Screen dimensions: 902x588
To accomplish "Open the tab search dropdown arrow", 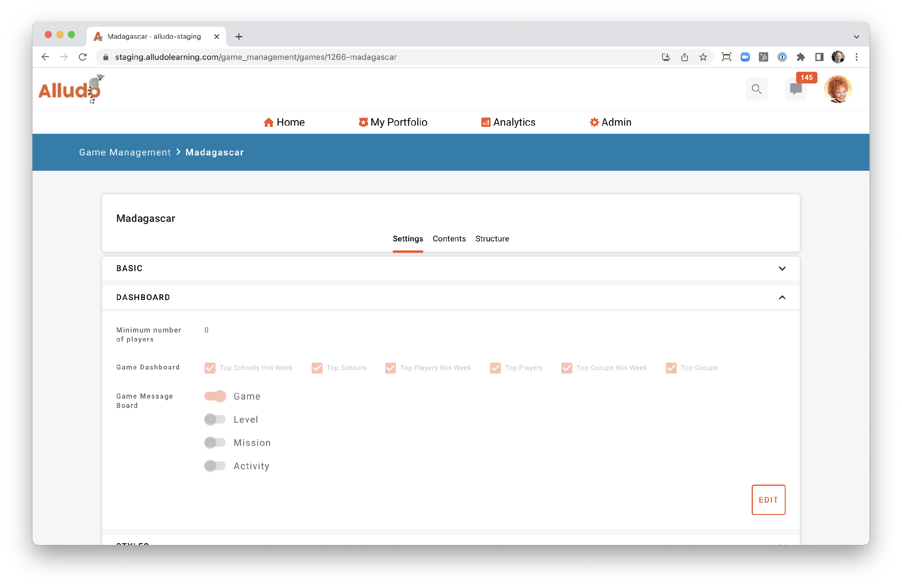I will 856,36.
